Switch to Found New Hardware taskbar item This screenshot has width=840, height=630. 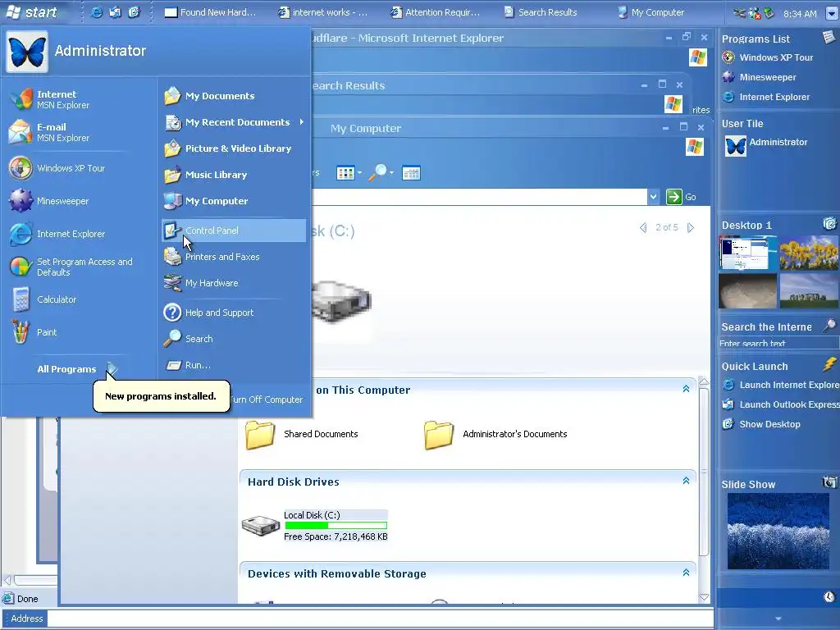click(x=210, y=12)
